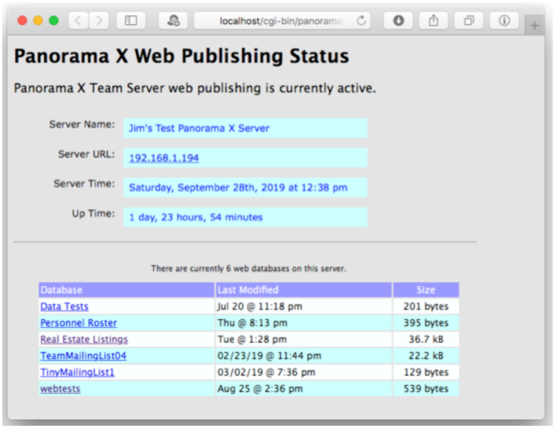Open a new tab with plus button
This screenshot has width=555, height=428.
pos(535,25)
